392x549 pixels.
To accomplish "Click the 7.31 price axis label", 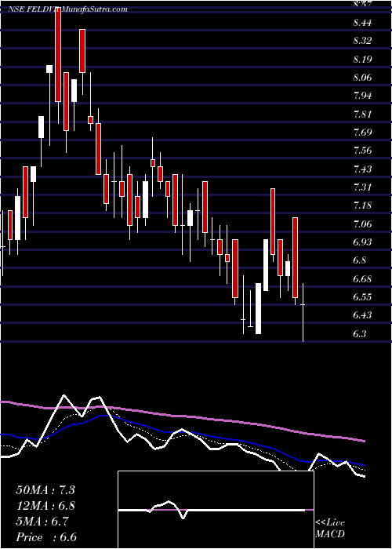I will tap(362, 187).
